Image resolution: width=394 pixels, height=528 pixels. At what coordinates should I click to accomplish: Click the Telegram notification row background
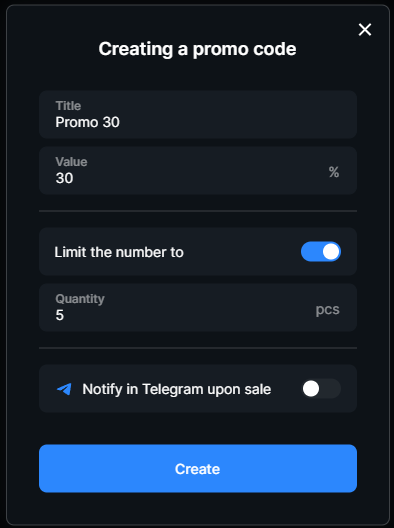click(198, 388)
